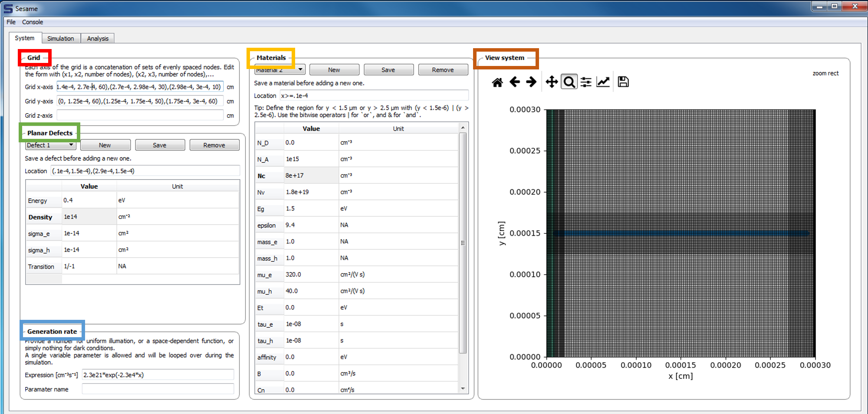Open the Defect 1 dropdown

click(50, 145)
